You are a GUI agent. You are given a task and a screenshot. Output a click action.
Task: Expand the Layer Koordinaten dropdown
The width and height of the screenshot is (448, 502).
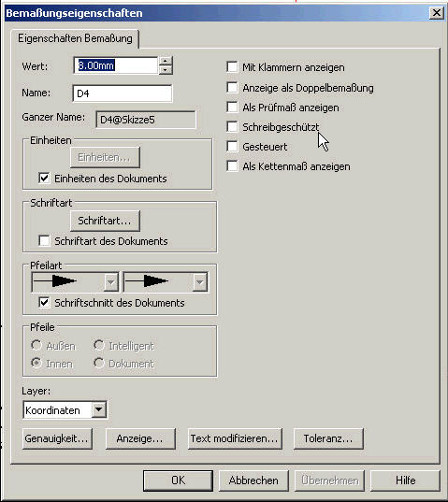tap(98, 409)
